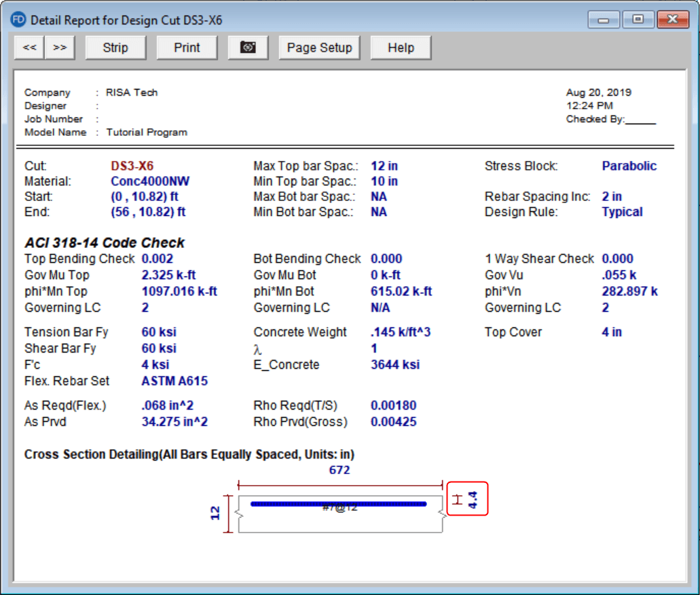Click the #7@12 rebar label in section
Screen dimensions: 700x595
(x=339, y=508)
